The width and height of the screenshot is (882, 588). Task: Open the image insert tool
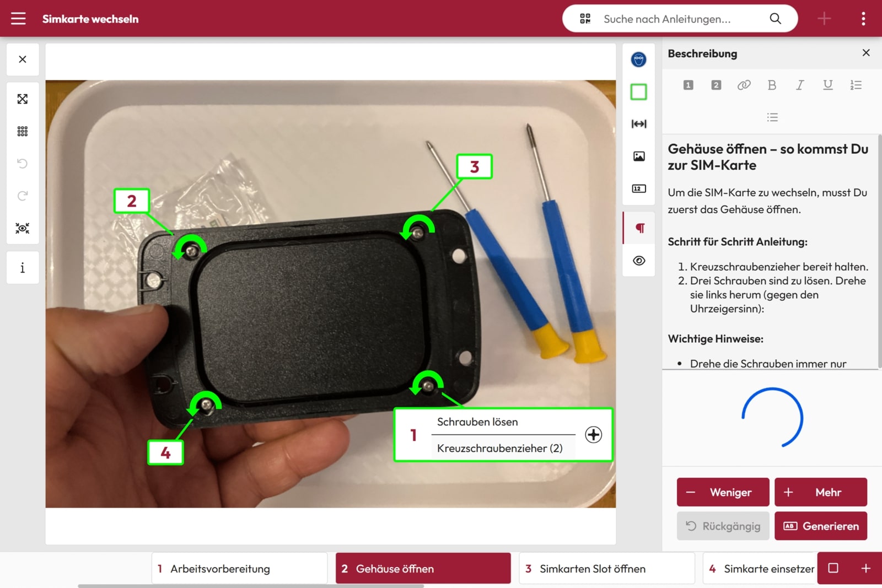638,157
